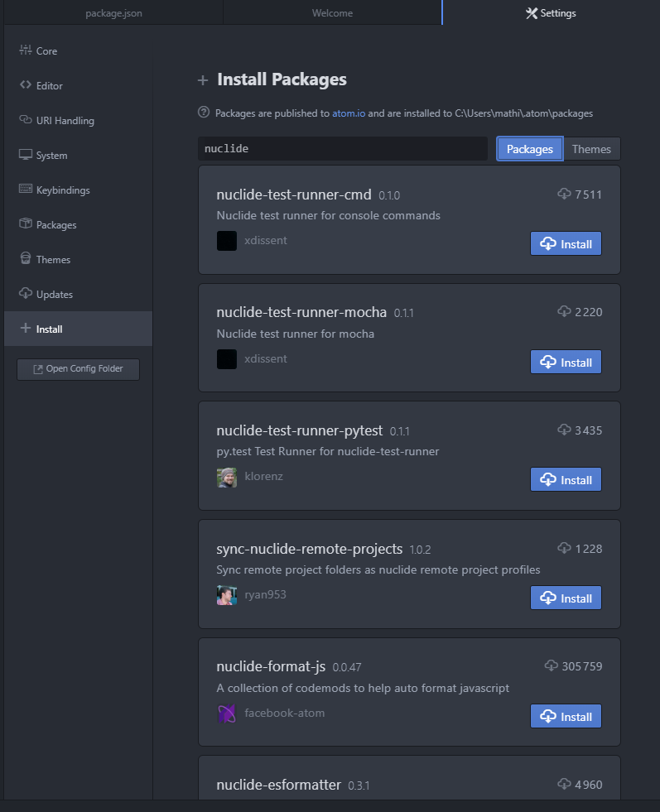Image resolution: width=660 pixels, height=812 pixels.
Task: Open System settings monitor icon
Action: tap(26, 154)
